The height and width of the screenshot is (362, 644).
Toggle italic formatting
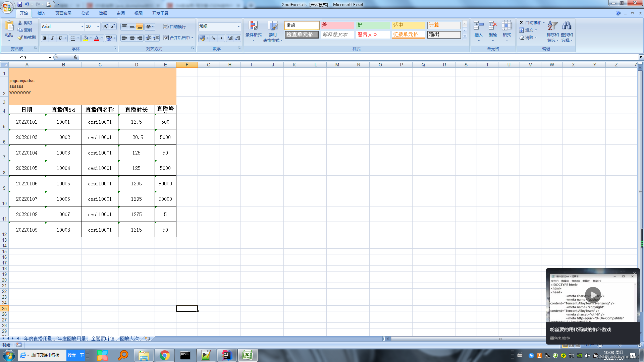52,38
